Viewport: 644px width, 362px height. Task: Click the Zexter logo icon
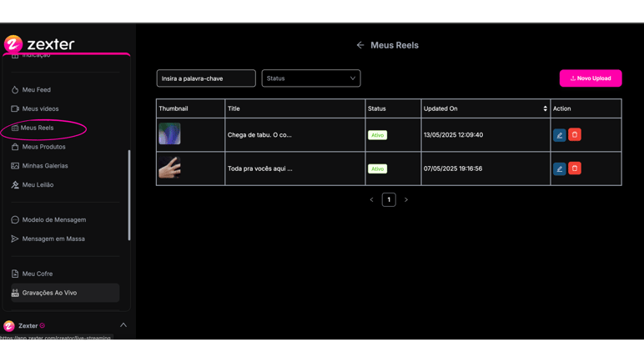pyautogui.click(x=13, y=44)
